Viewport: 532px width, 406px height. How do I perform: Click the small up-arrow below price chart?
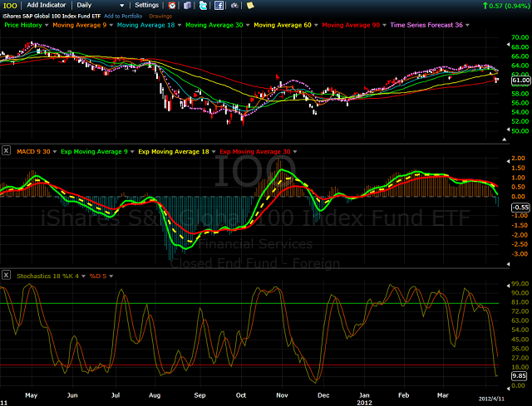[505, 139]
